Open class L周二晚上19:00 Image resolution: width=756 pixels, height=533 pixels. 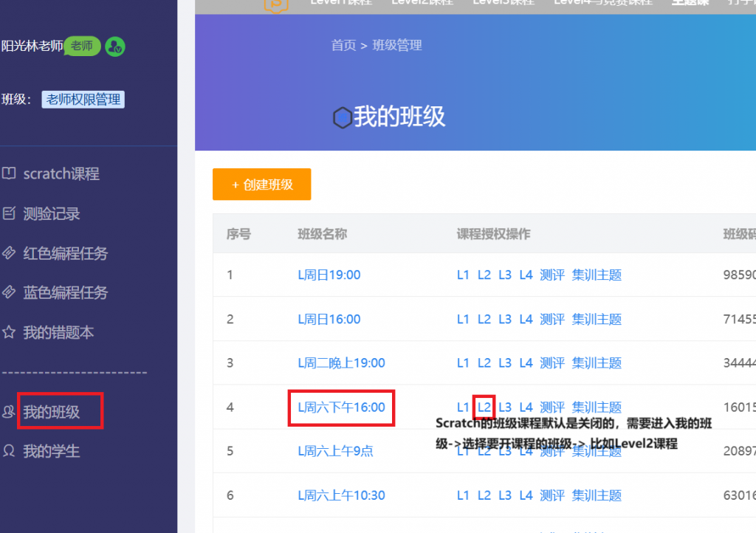341,363
